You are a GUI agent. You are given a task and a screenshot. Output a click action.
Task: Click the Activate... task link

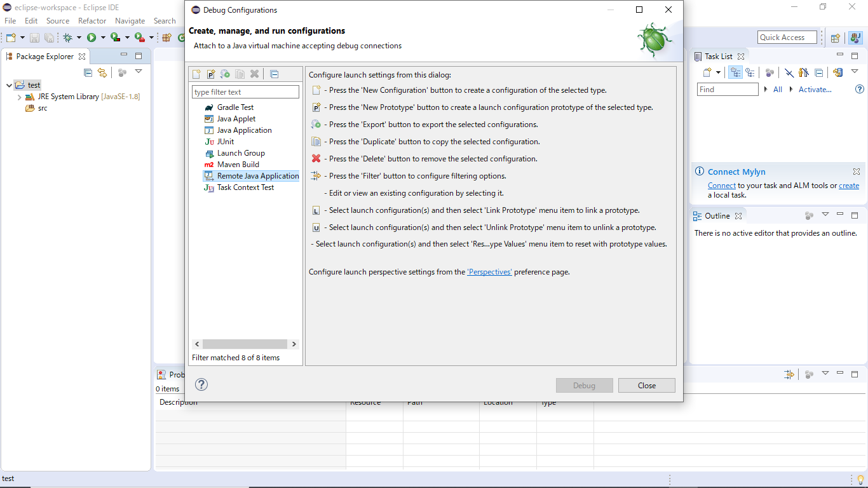pyautogui.click(x=815, y=90)
